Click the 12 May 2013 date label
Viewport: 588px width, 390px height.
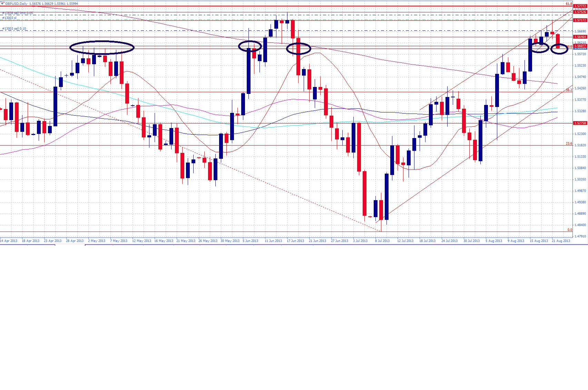pos(142,241)
